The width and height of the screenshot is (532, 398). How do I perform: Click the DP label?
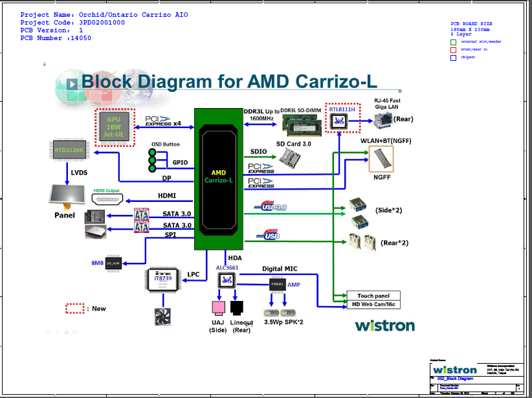166,178
